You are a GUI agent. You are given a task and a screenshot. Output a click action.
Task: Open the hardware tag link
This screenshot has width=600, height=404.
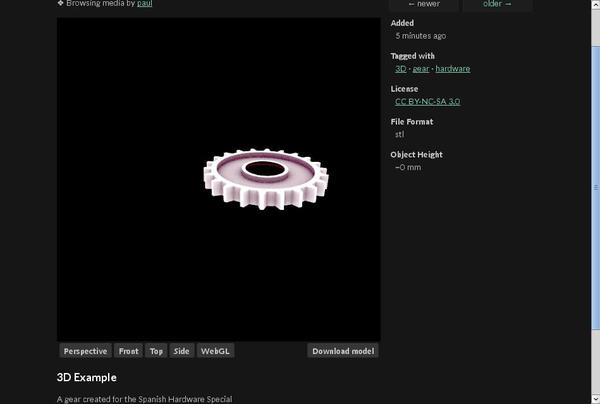tap(453, 69)
